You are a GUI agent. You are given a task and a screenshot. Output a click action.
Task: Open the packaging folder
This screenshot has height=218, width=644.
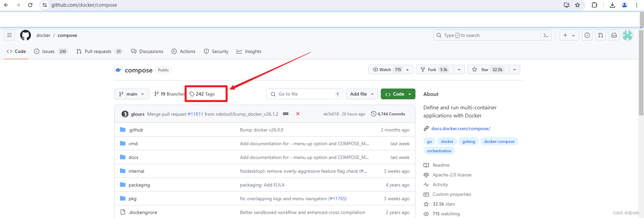click(139, 185)
